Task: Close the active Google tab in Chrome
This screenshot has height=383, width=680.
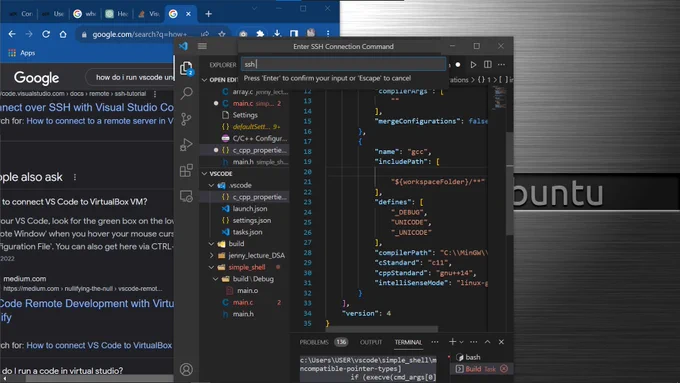Action: [189, 14]
